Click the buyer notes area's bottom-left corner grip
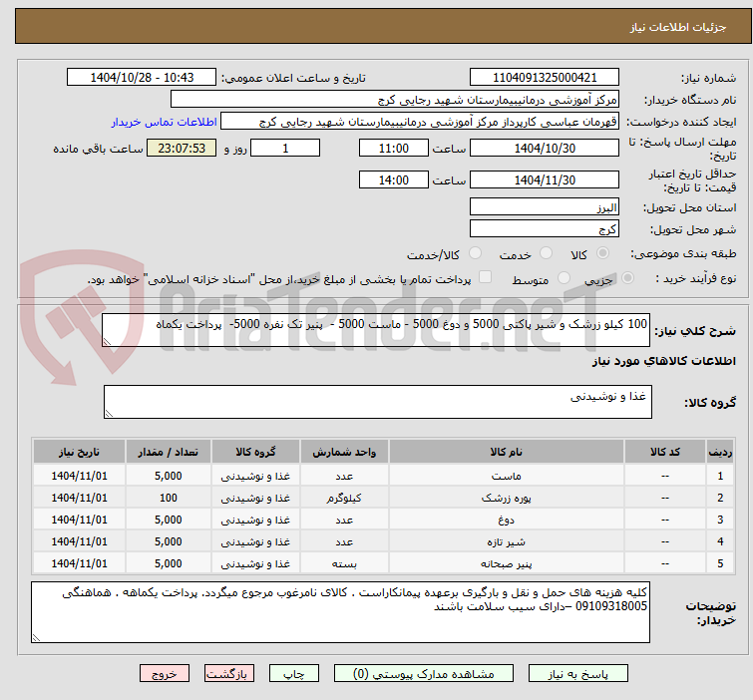This screenshot has width=753, height=700. click(36, 637)
